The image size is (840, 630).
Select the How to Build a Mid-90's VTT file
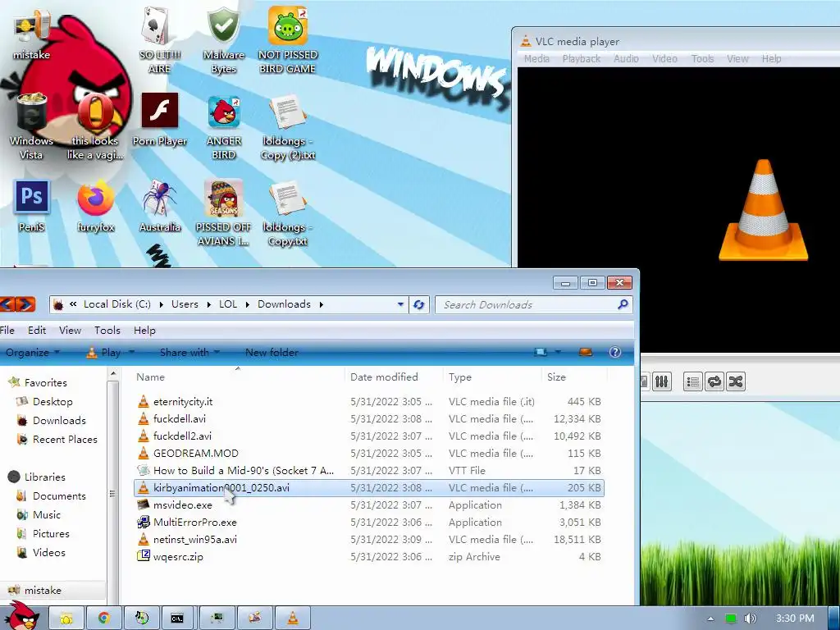point(368,470)
